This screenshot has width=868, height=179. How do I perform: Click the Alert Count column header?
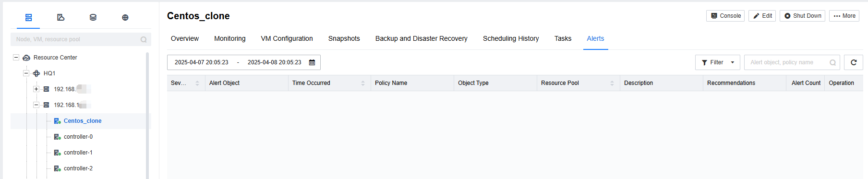click(806, 83)
